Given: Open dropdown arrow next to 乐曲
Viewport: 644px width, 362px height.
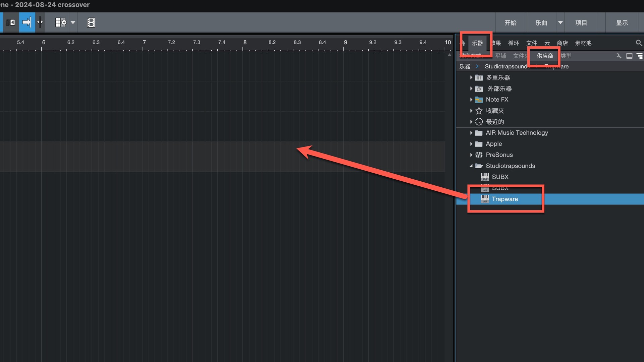Looking at the screenshot, I should click(x=560, y=22).
